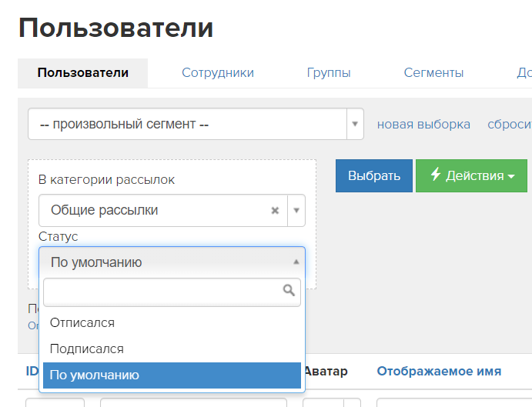Choose the Подписался option
This screenshot has height=407, width=532.
tap(172, 349)
